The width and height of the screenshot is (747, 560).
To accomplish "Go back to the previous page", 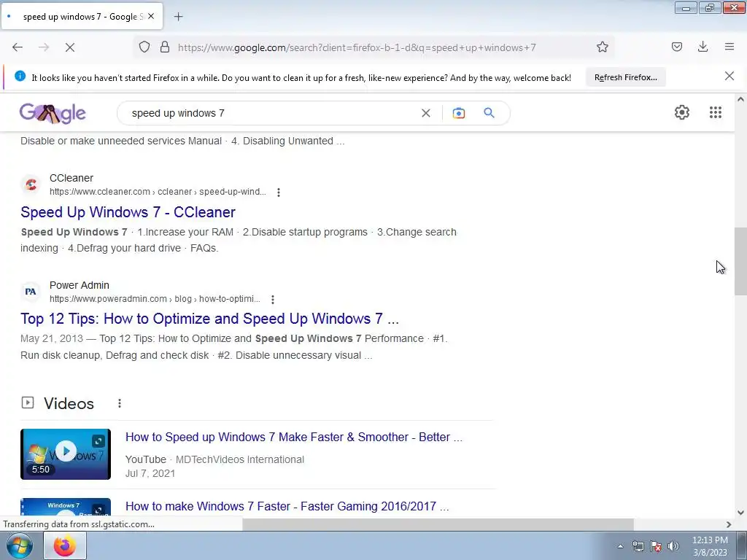I will (x=18, y=47).
